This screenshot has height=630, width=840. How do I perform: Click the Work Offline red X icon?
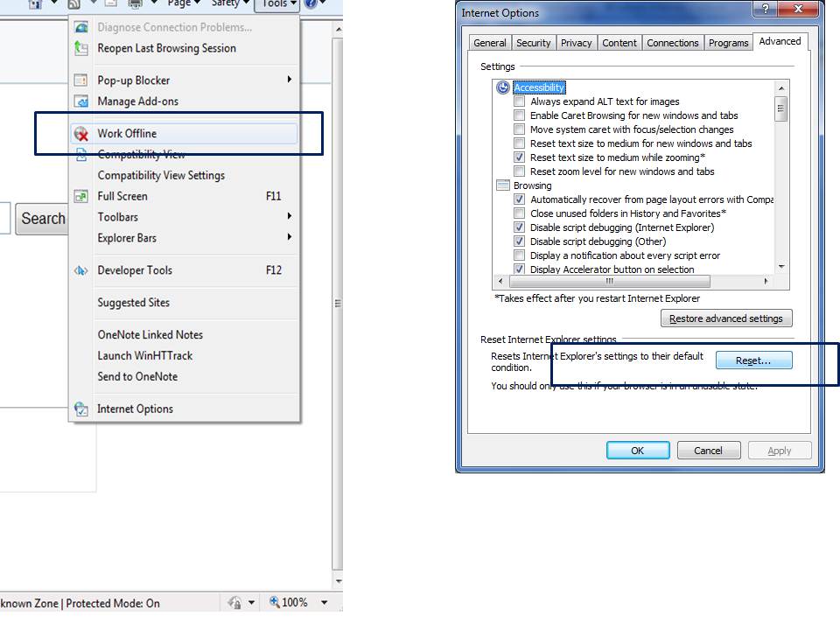(80, 133)
